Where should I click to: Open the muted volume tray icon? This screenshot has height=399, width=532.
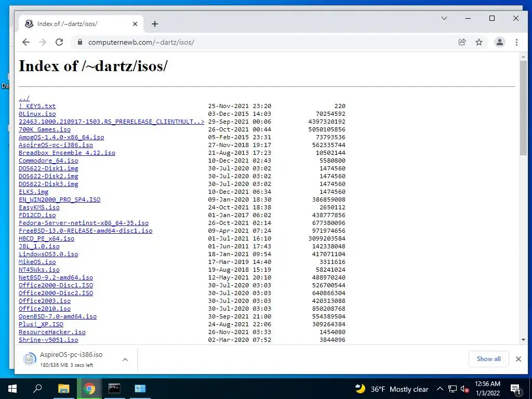[x=464, y=389]
